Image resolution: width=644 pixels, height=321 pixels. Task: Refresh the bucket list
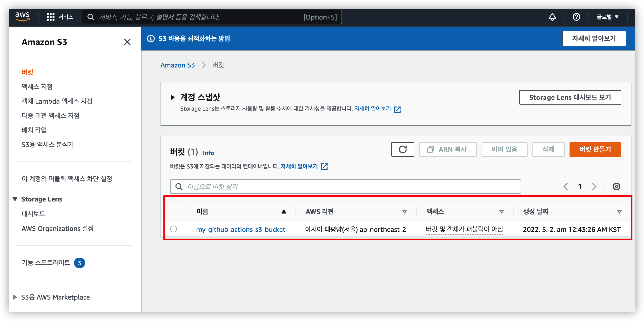tap(402, 149)
